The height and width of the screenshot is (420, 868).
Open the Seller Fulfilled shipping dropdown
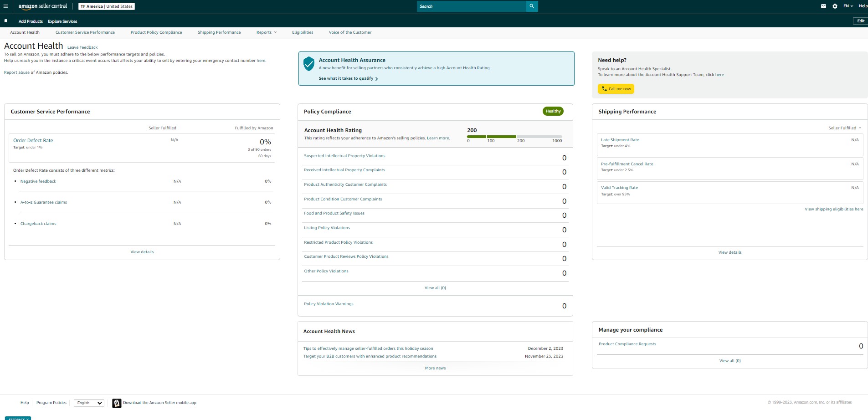click(844, 128)
